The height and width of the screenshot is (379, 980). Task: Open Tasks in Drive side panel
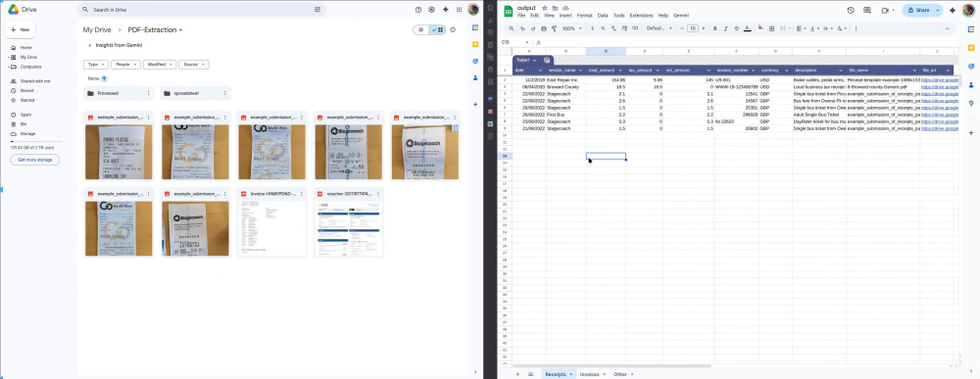click(475, 61)
